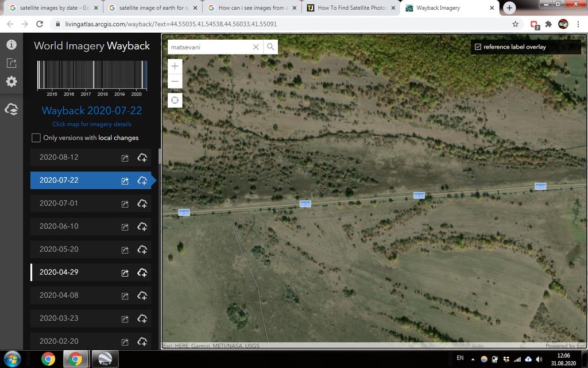Screen dimensions: 588x368
Task: Switch to How can i see images tab
Action: (x=253, y=8)
